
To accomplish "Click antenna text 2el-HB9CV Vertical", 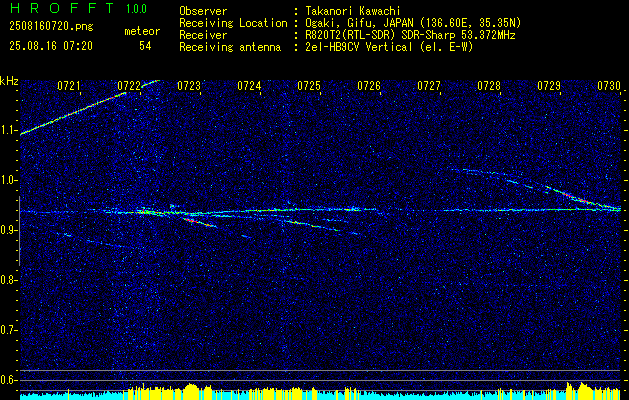I will click(359, 47).
